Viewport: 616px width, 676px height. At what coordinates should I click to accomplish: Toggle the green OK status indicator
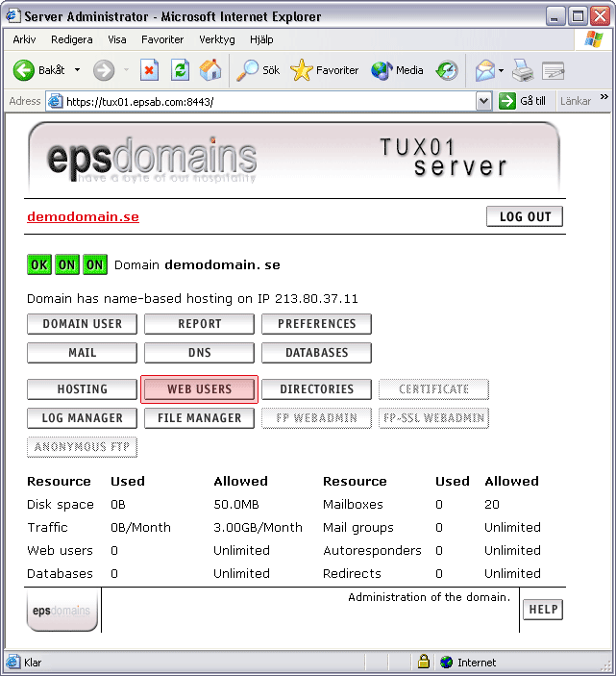(39, 264)
